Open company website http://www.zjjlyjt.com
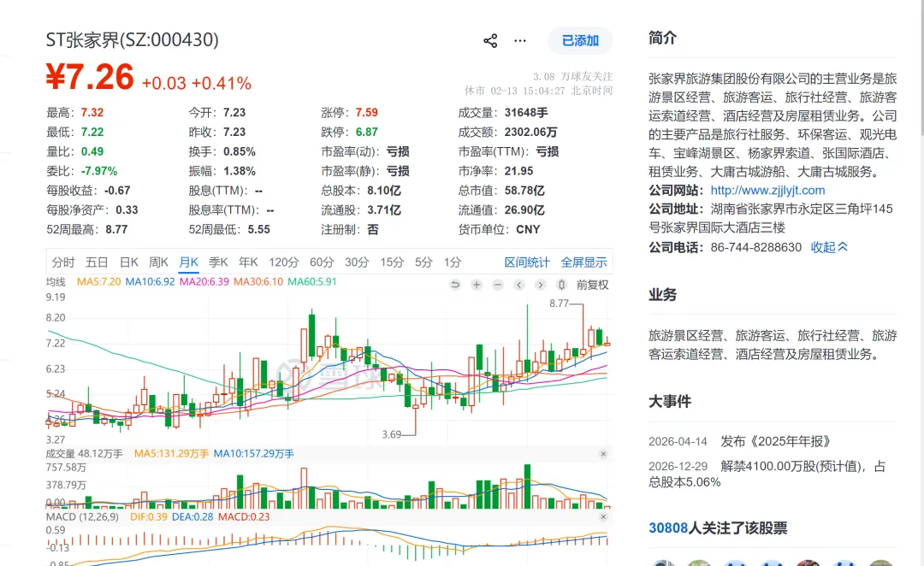The height and width of the screenshot is (566, 924). (767, 191)
